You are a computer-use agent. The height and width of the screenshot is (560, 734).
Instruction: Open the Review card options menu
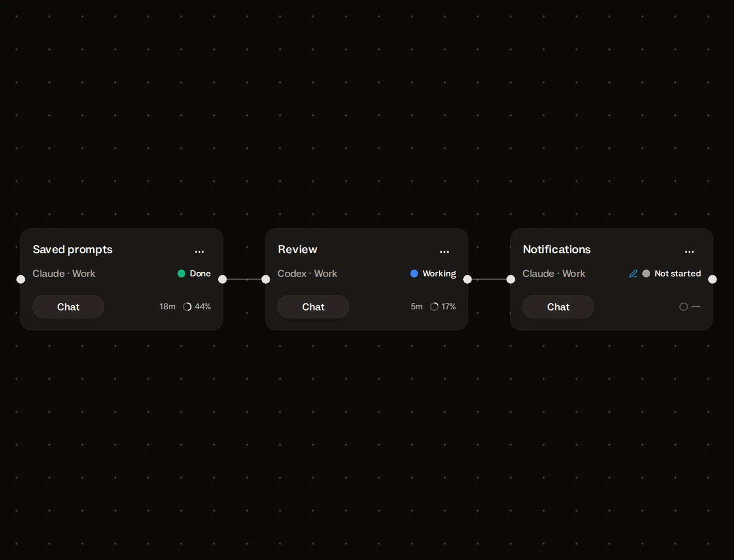[445, 252]
